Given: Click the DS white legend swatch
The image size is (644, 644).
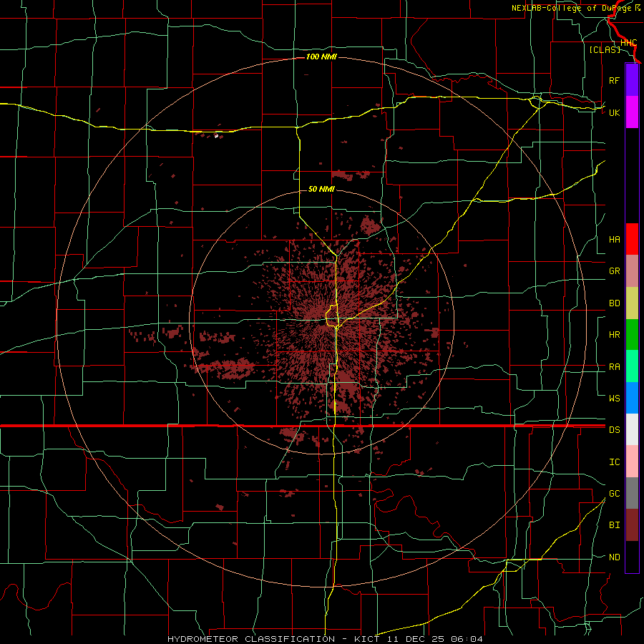Looking at the screenshot, I should click(632, 429).
